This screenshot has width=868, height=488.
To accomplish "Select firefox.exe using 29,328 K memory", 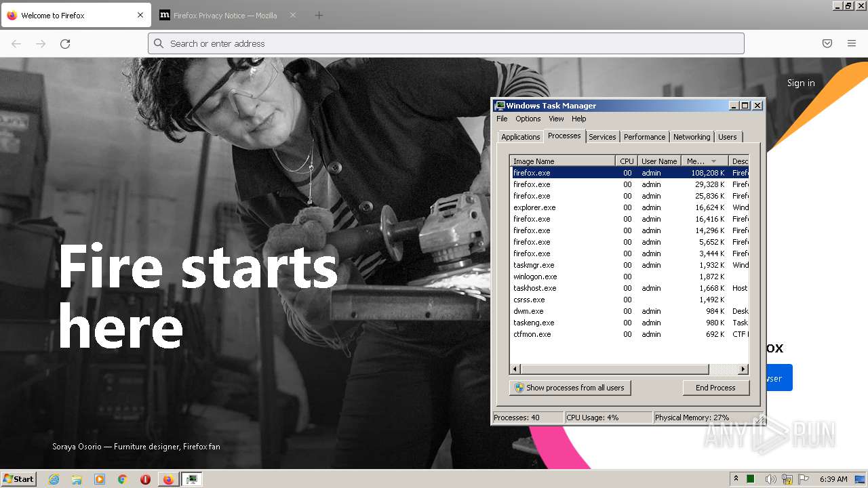I will [630, 184].
